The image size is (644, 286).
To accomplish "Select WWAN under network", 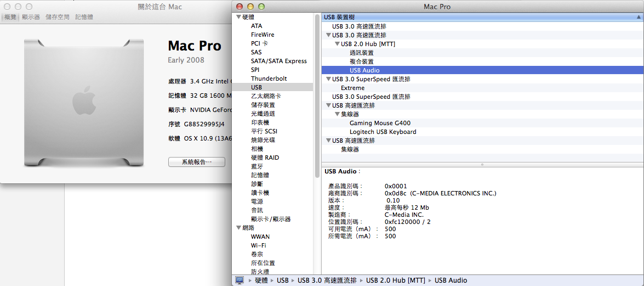I will (260, 237).
